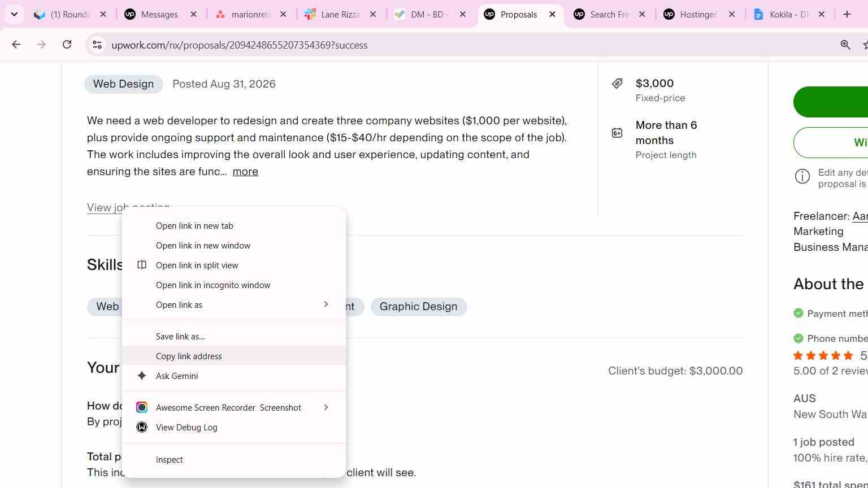Screen dimensions: 868x488
Task: Click the zoom magnifier icon in address bar
Action: [845, 45]
